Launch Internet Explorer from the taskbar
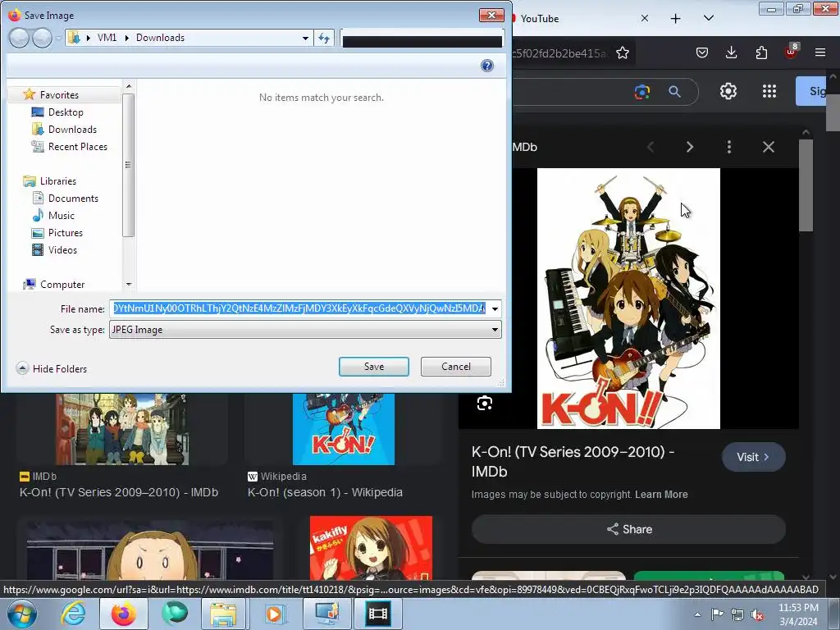This screenshot has height=630, width=840. coord(72,614)
